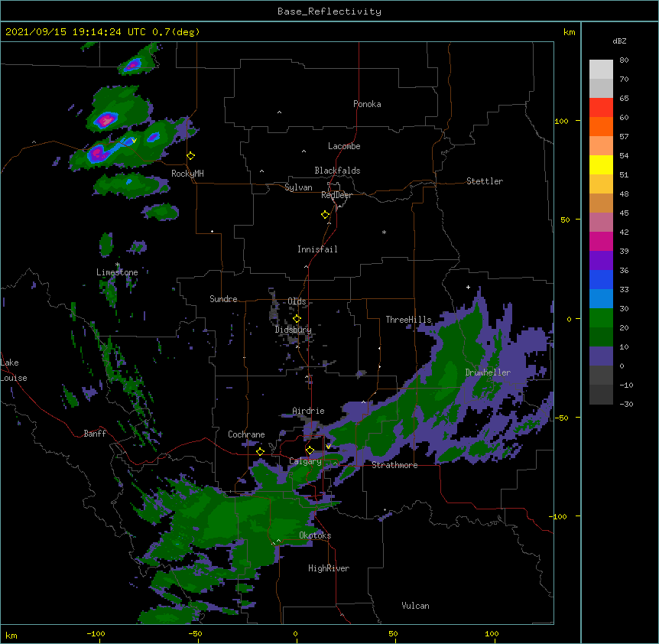Click the Banff label
The image size is (659, 644).
coord(95,434)
